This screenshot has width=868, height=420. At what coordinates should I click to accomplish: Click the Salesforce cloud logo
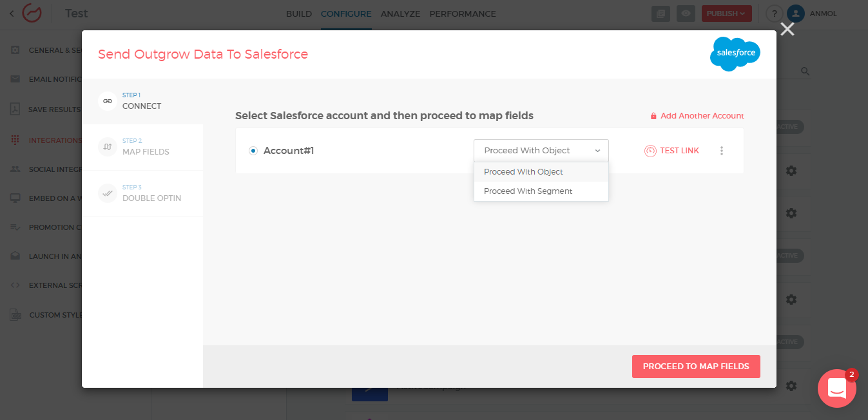[735, 53]
